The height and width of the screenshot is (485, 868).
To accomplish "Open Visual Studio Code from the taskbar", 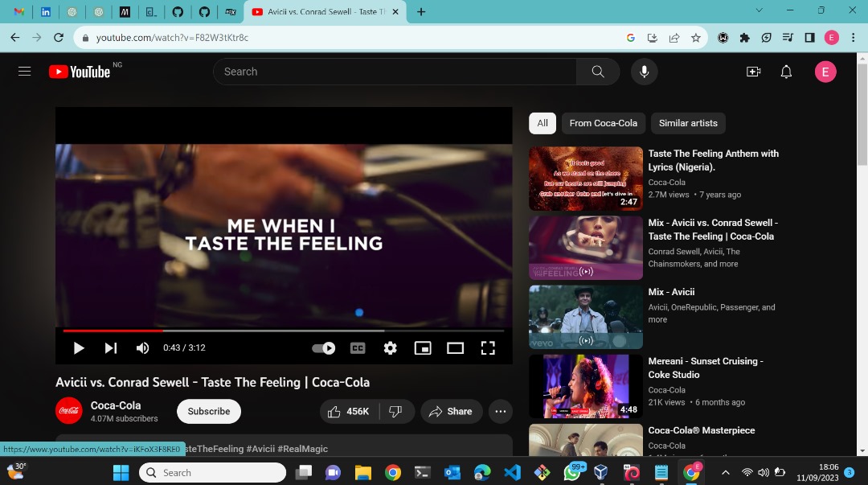I will [x=513, y=473].
